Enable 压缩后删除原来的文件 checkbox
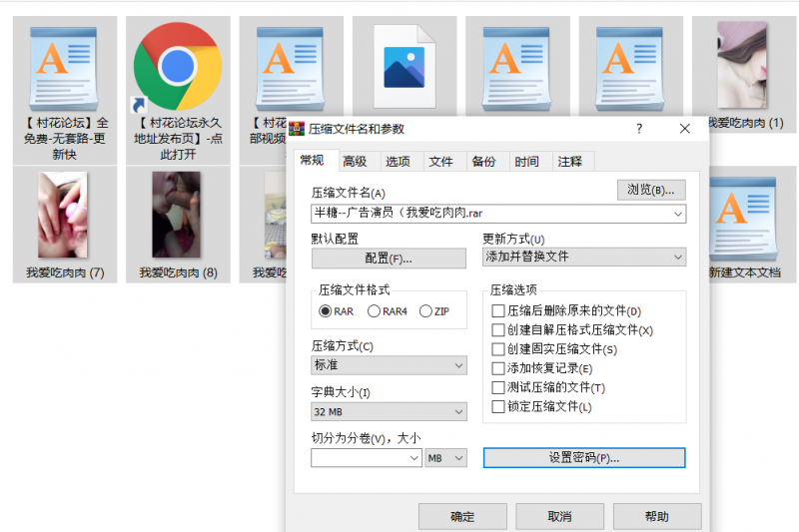This screenshot has height=532, width=799. 498,311
